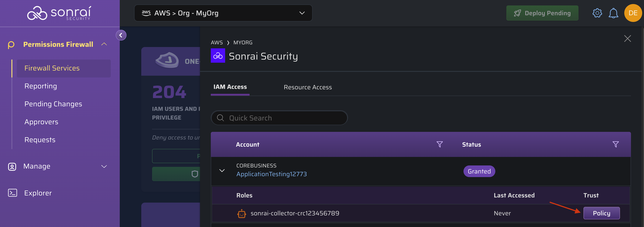Open the AWS > Org - MyOrg dropdown
The image size is (644, 227).
(223, 13)
